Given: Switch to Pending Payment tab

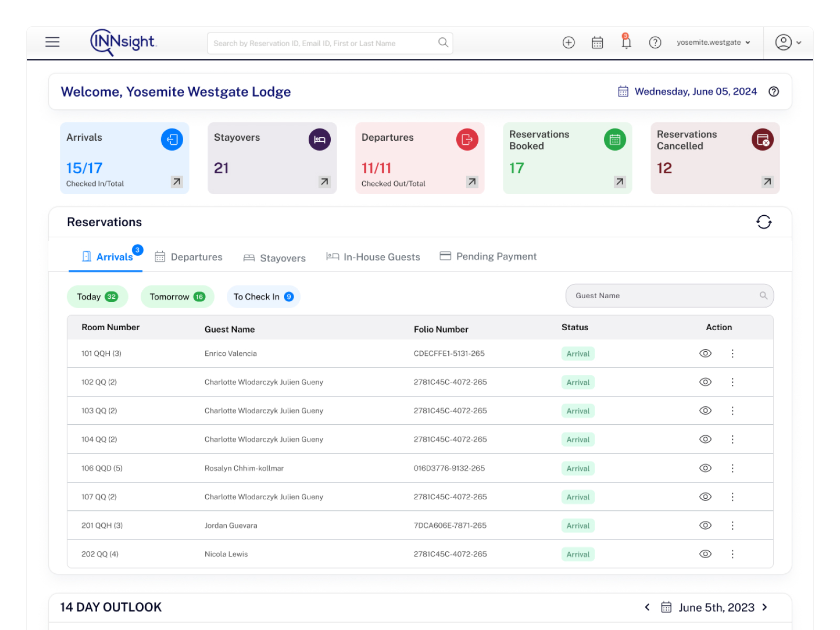Looking at the screenshot, I should click(x=488, y=256).
